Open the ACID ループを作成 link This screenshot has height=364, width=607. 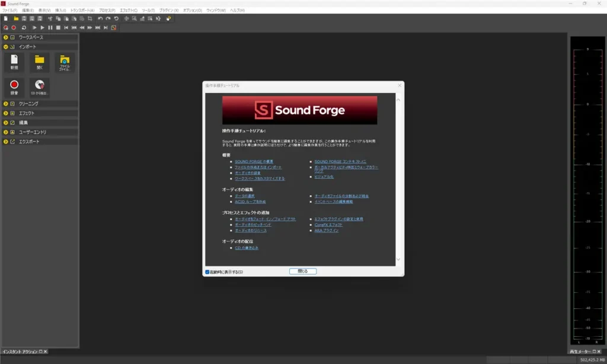tap(250, 202)
